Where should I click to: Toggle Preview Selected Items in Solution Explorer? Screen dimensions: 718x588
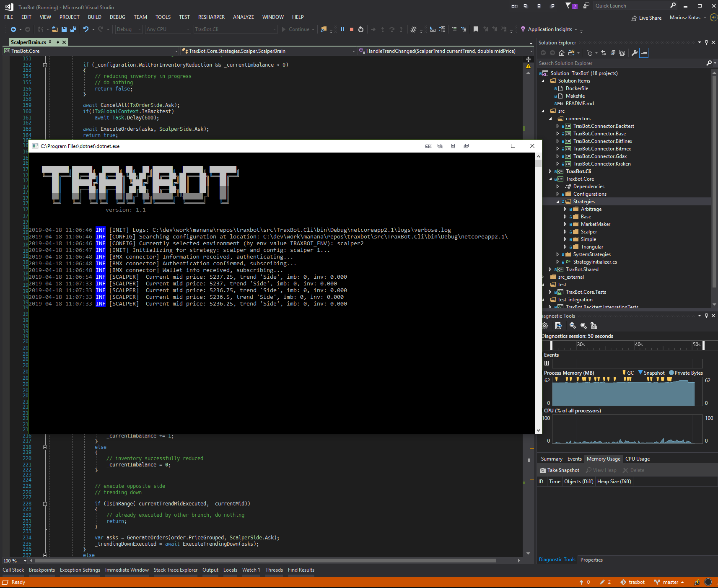[x=644, y=53]
